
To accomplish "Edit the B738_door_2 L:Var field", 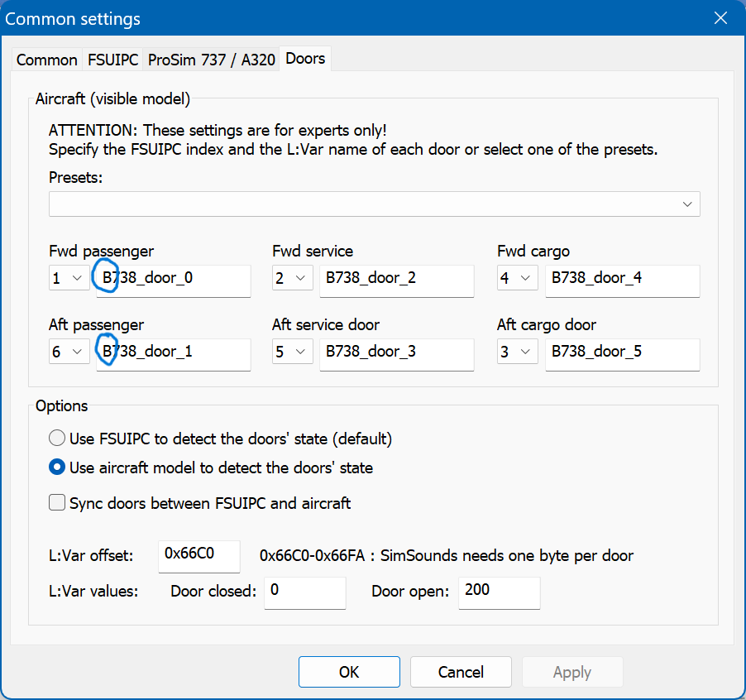I will pos(396,281).
